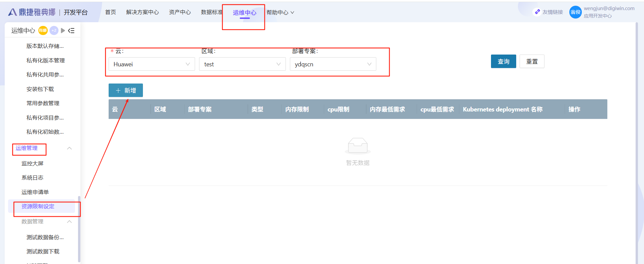Open 安装包下载 sidebar item
The width and height of the screenshot is (644, 264).
[40, 89]
